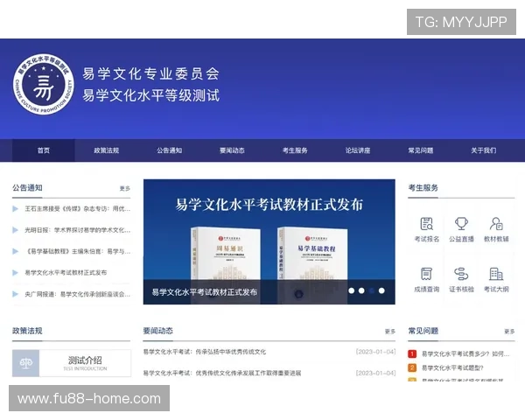Open the 考试报名 exam registration icon
Image resolution: width=525 pixels, height=420 pixels.
(427, 224)
